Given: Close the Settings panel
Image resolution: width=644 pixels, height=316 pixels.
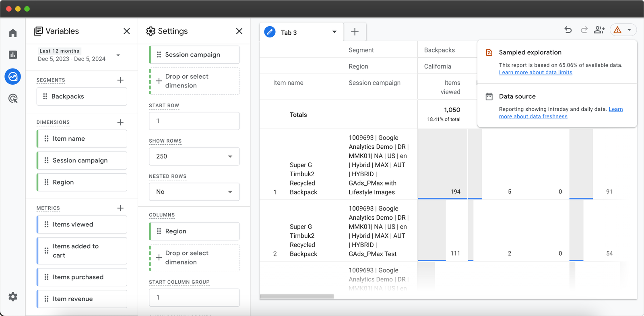Looking at the screenshot, I should [x=239, y=31].
